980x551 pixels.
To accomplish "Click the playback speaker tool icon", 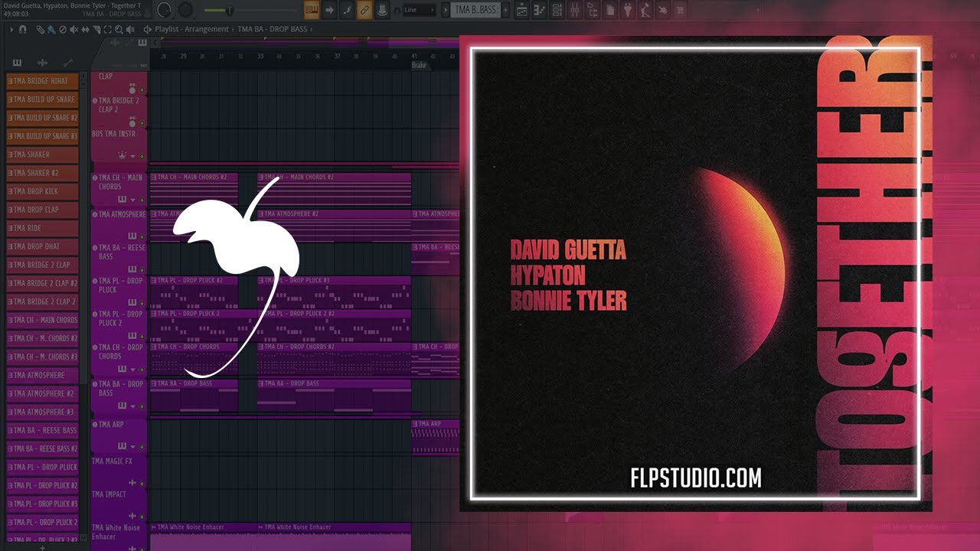I will 129,29.
